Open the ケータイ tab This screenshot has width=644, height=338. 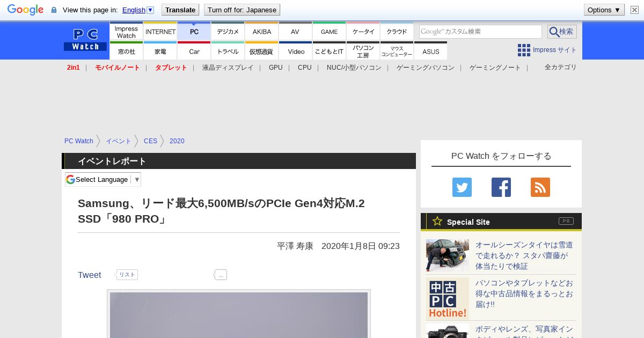coord(363,32)
